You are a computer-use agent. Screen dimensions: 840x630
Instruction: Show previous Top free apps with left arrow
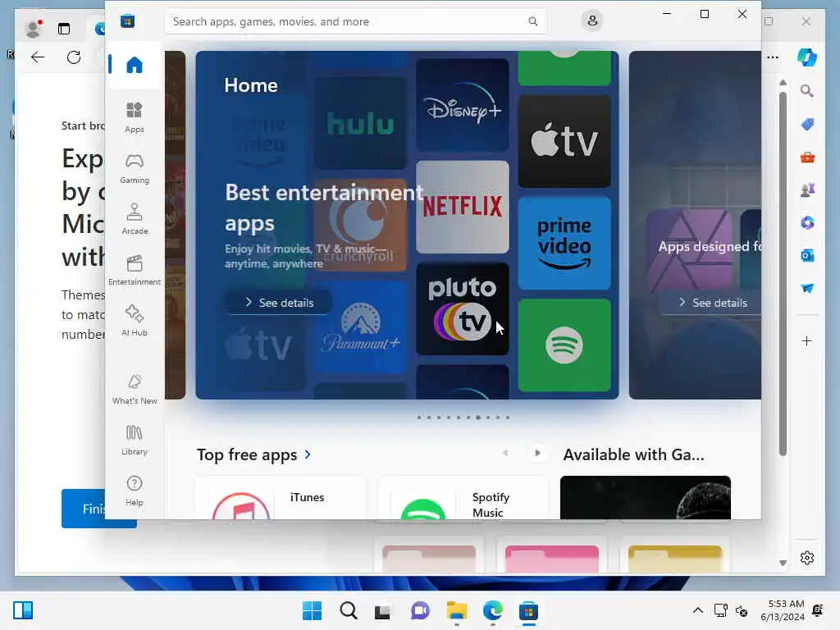point(505,453)
